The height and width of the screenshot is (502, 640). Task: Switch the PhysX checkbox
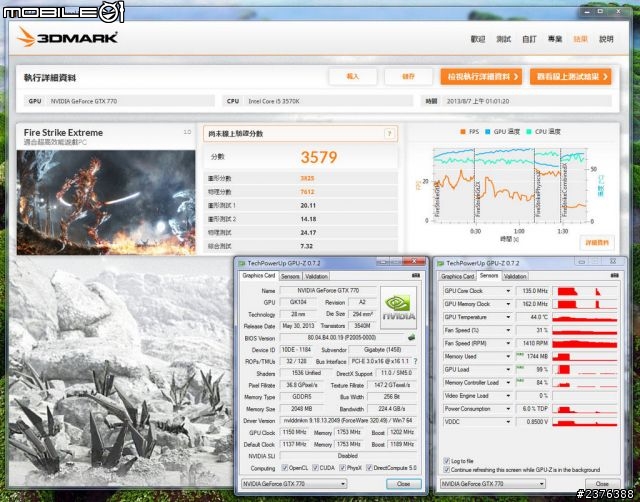(342, 468)
